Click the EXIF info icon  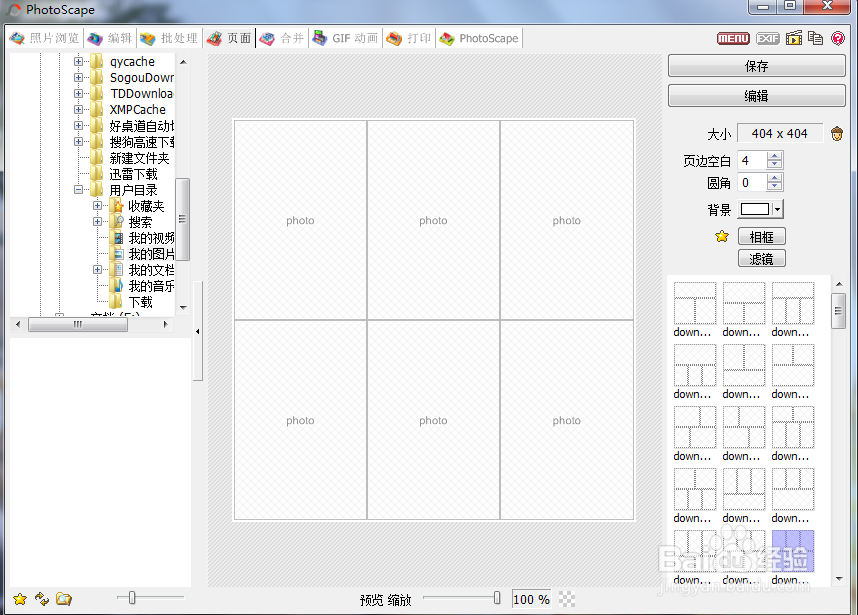(766, 38)
